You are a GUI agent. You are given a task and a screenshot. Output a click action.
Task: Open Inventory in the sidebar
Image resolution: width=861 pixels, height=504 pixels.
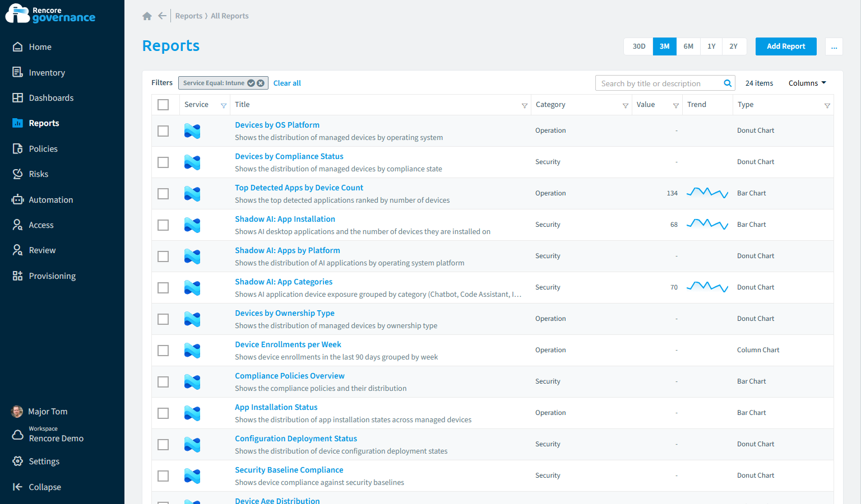[47, 73]
